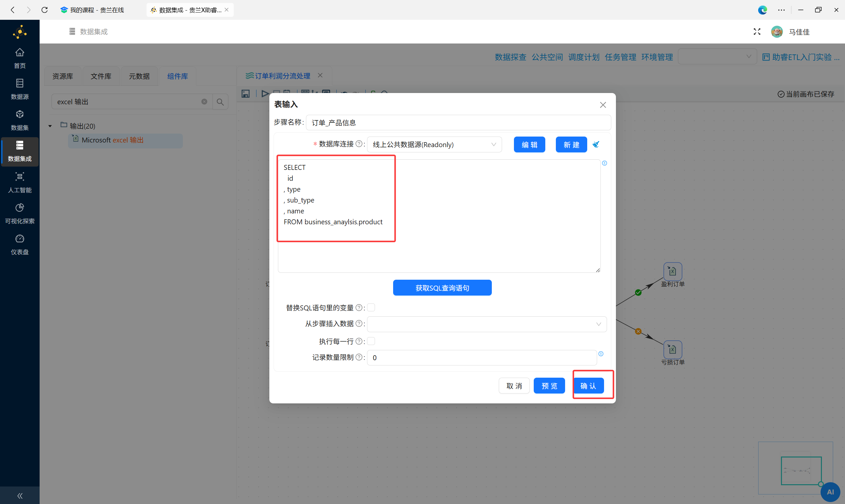Open the empty environment dropdown in the header
The width and height of the screenshot is (845, 504).
tap(717, 56)
